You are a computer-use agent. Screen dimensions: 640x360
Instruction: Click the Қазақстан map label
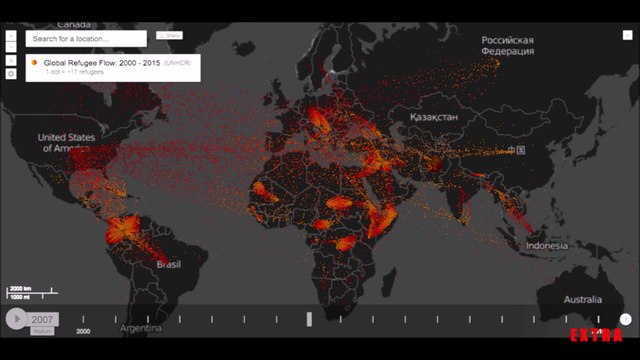click(434, 117)
